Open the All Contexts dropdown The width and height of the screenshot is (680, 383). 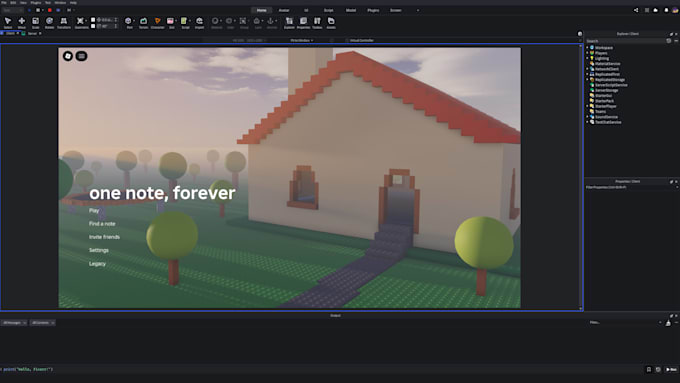(x=42, y=323)
